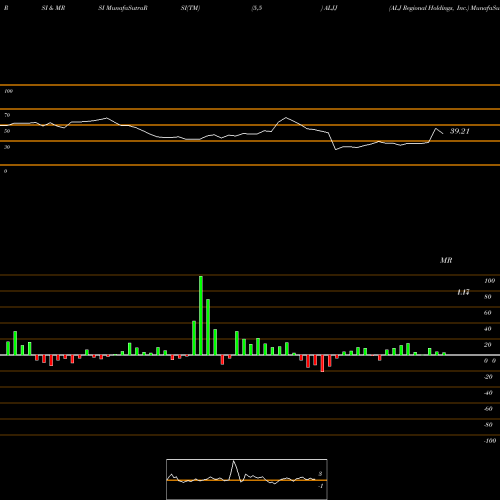Click the 'ALJ Regional Holdings, Inc.' title
This screenshot has width=500, height=500.
[429, 8]
